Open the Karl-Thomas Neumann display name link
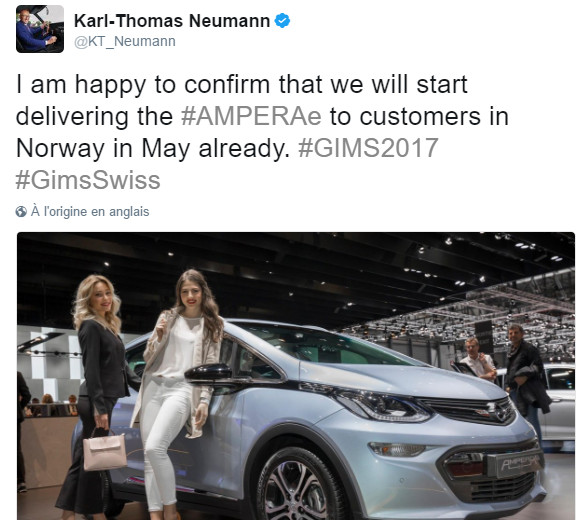Screen dimensions: 587x520 [172, 21]
